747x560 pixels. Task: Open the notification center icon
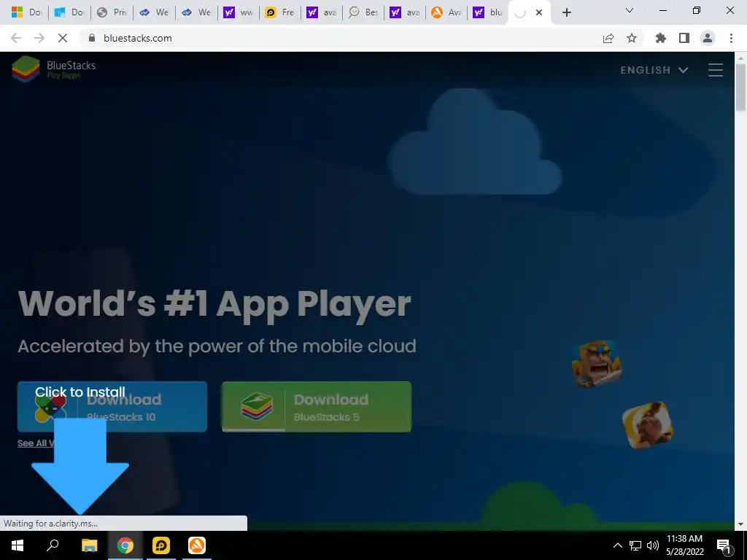point(724,545)
